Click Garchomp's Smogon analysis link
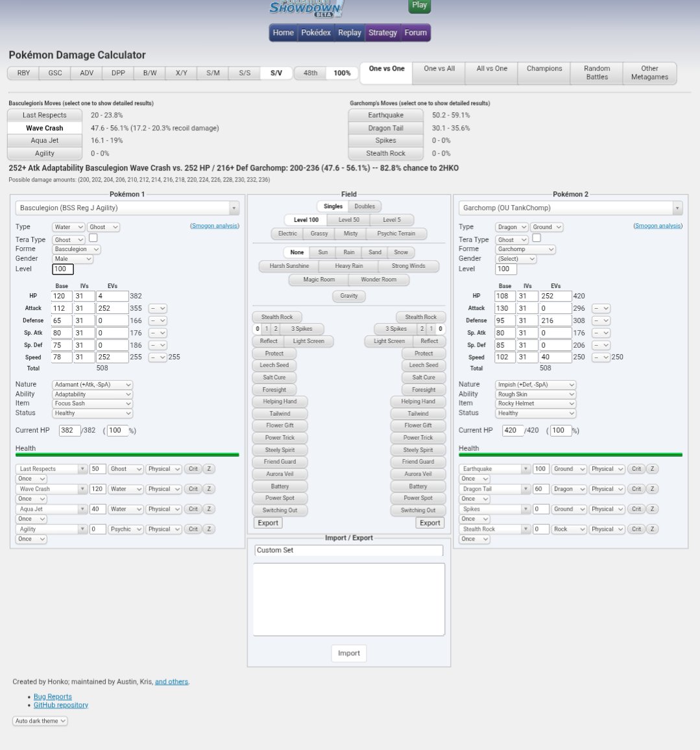The image size is (700, 750). (x=658, y=226)
